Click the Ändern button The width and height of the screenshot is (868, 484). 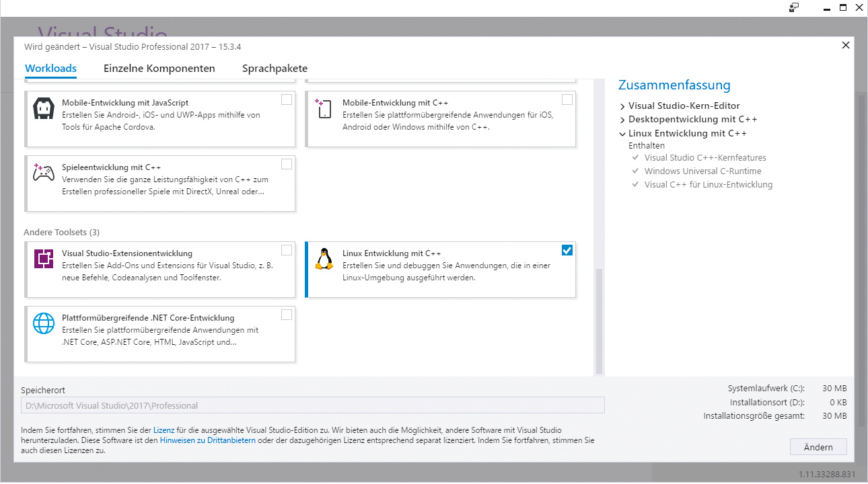pos(818,447)
